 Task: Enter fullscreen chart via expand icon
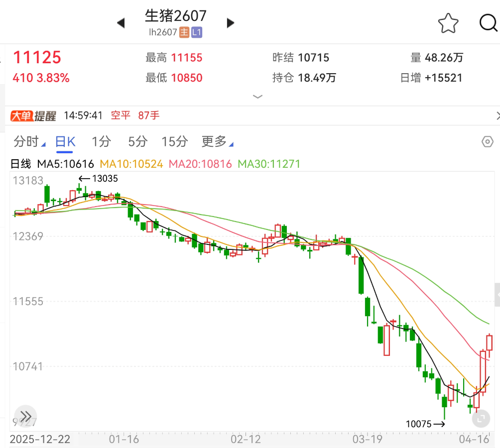click(481, 419)
